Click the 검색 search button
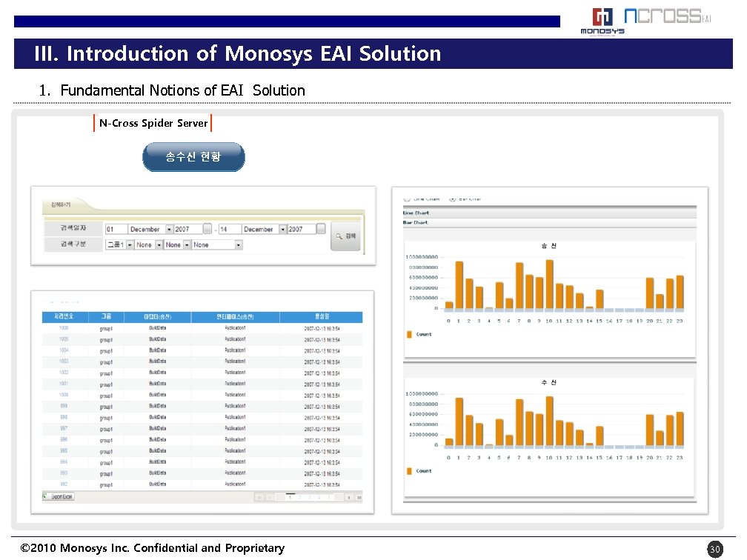Screen dimensions: 747x560 (x=345, y=236)
